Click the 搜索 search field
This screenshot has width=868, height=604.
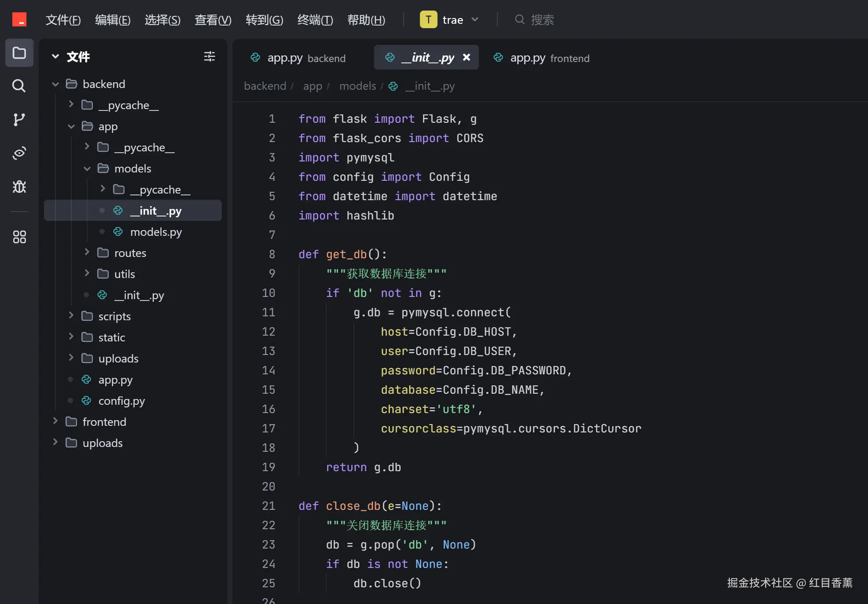point(542,20)
